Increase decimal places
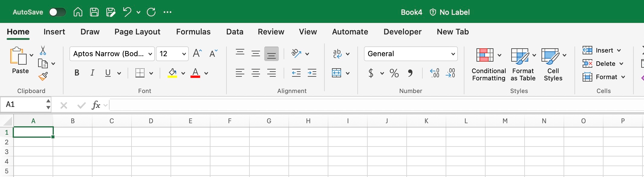 tap(435, 73)
